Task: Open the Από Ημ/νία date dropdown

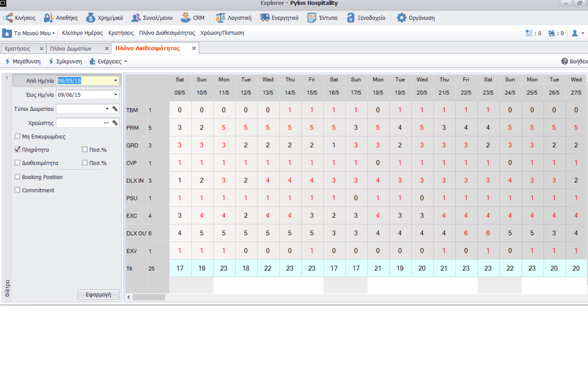Action: tap(115, 81)
